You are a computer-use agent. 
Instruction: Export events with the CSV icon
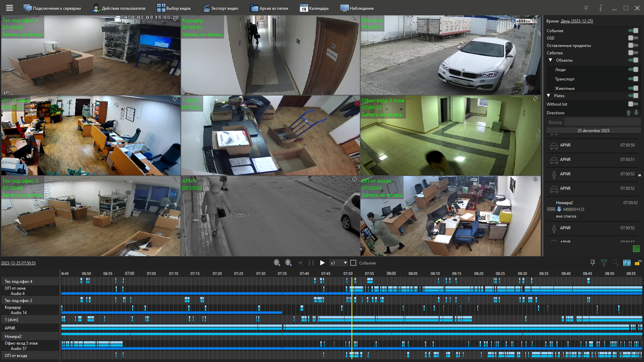tap(636, 248)
